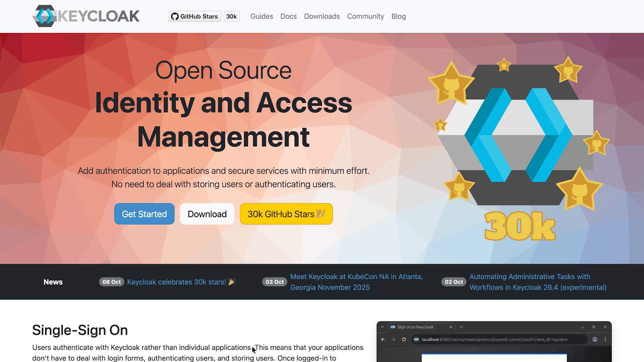Click the GitHub octocat icon in header badge

[175, 16]
